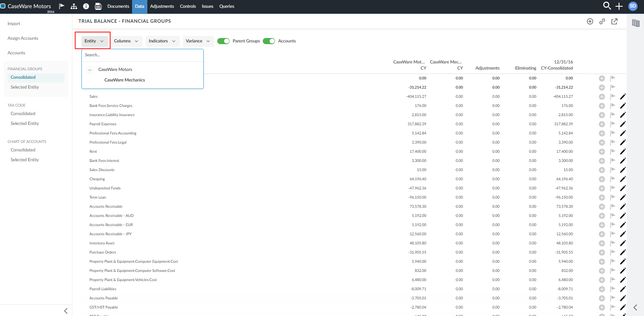Flag the Inventory Asset row

pyautogui.click(x=613, y=243)
